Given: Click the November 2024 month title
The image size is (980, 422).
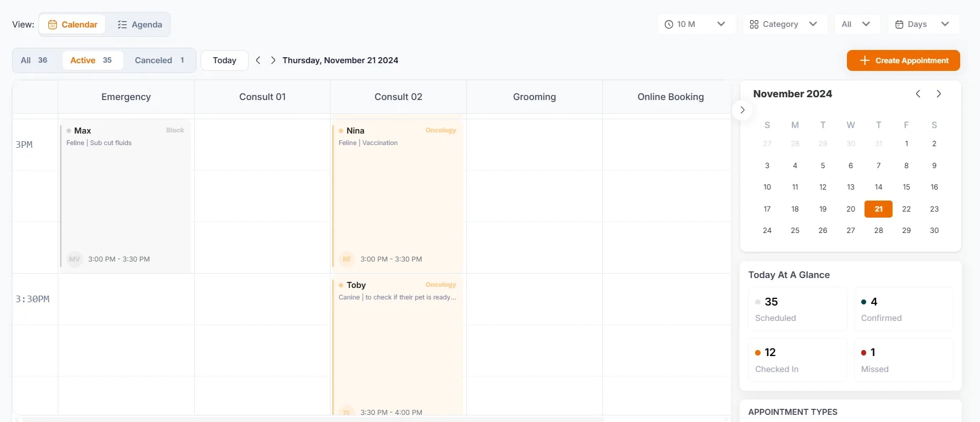Looking at the screenshot, I should [792, 94].
